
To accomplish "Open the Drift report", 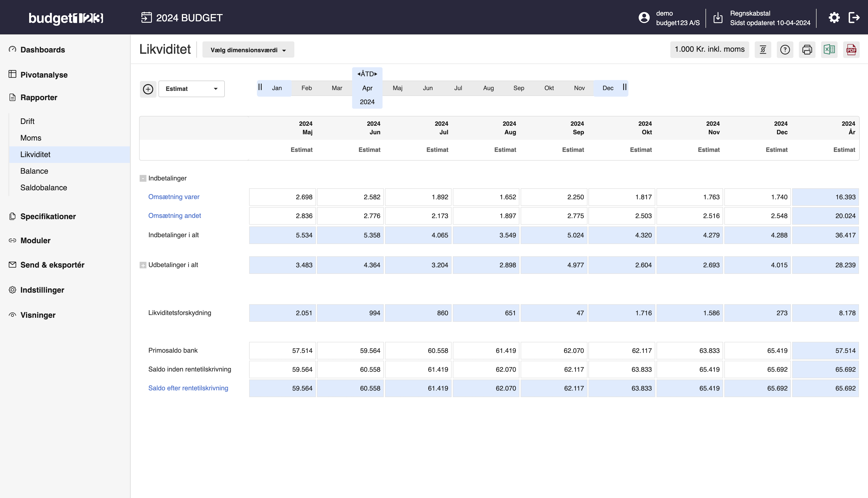I will (27, 121).
